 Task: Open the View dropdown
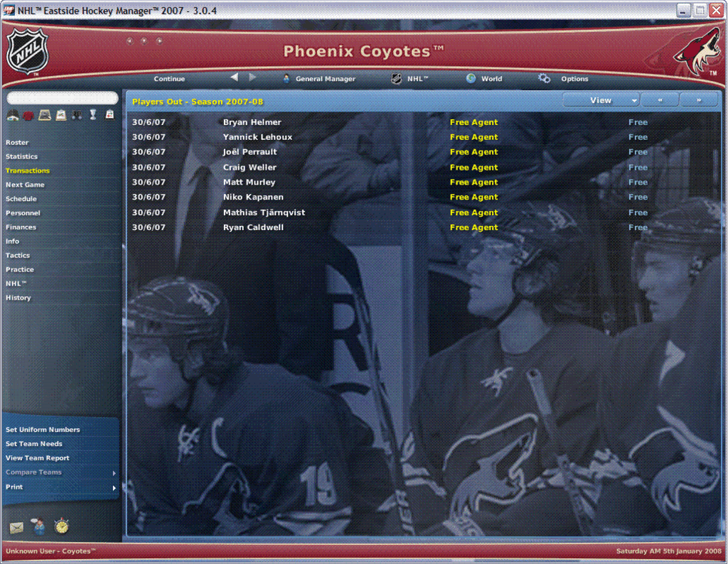(601, 100)
